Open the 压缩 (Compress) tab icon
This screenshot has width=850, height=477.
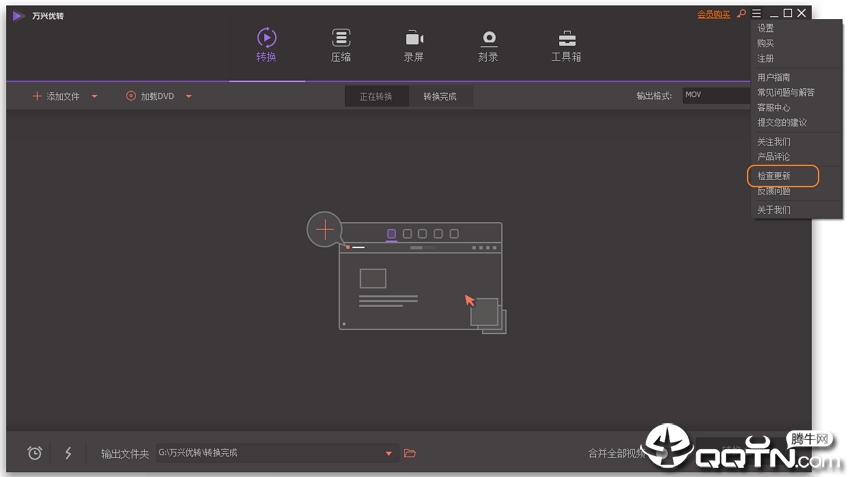(340, 38)
